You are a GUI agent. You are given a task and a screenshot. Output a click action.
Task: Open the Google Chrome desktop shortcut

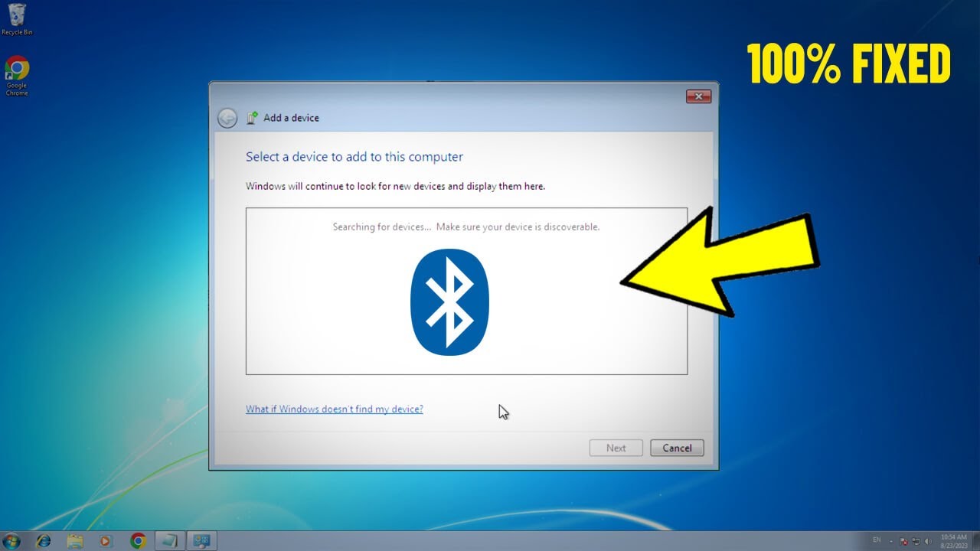pyautogui.click(x=17, y=76)
